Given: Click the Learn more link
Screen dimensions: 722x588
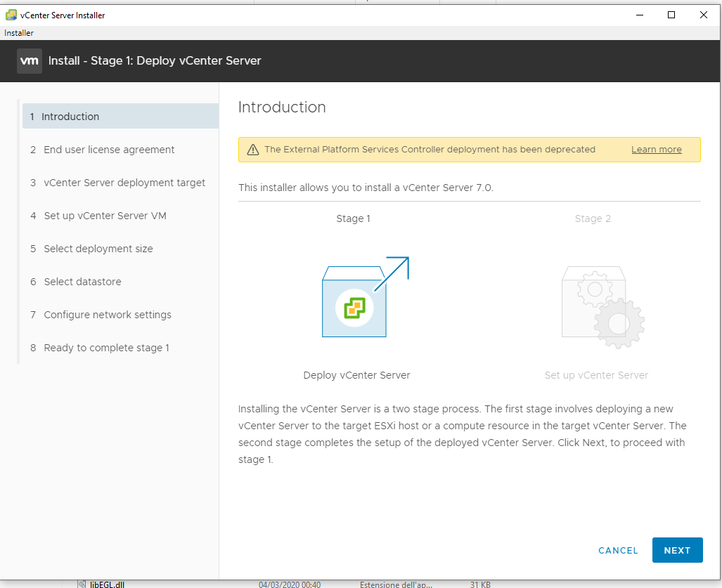Looking at the screenshot, I should (x=656, y=150).
